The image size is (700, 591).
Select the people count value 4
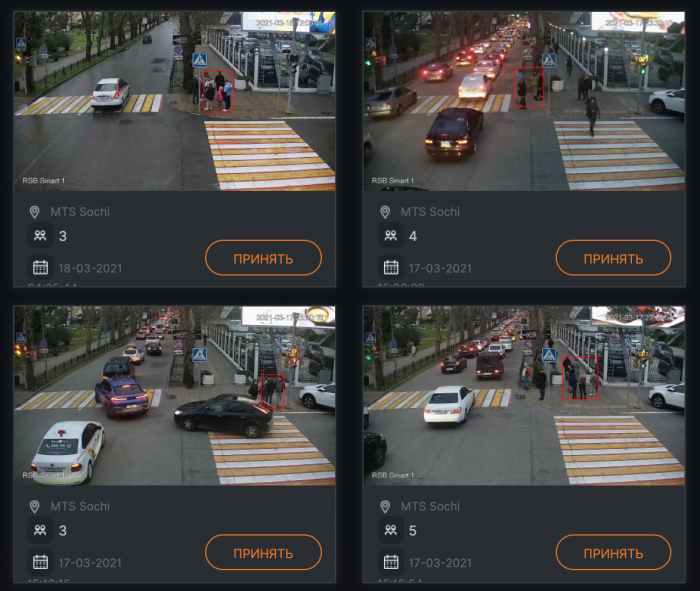(413, 236)
